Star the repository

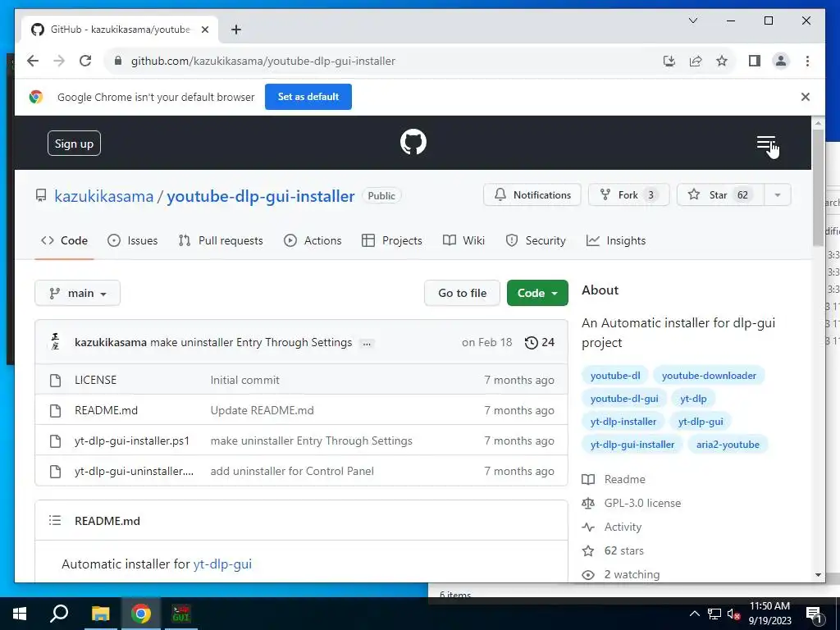point(720,195)
